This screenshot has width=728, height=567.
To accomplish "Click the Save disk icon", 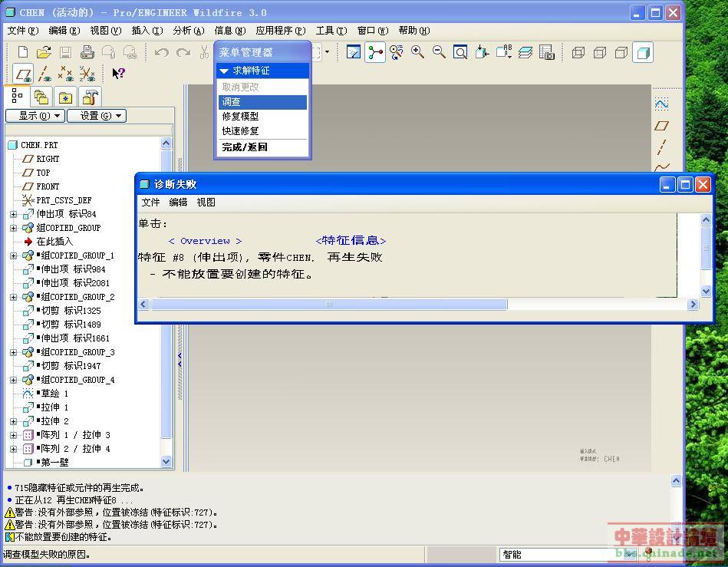I will coord(65,52).
